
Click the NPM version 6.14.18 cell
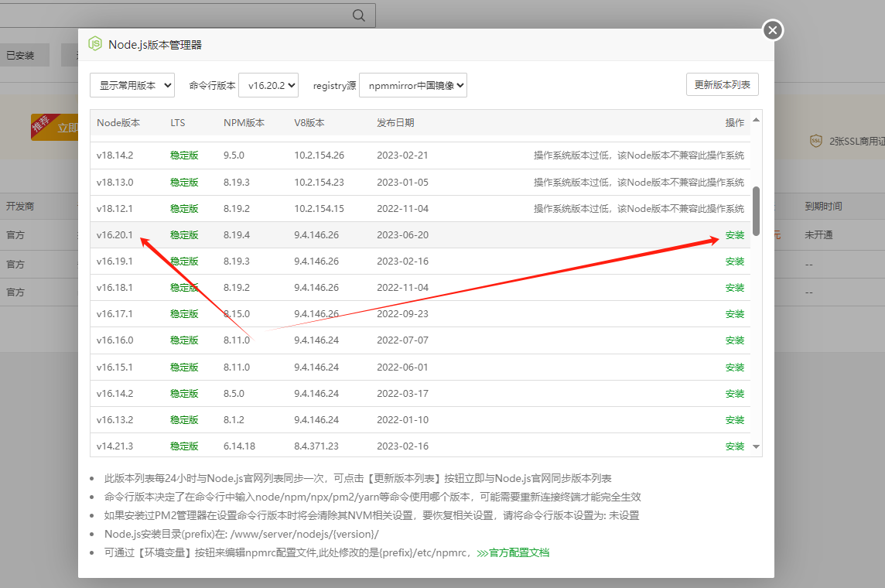[239, 446]
